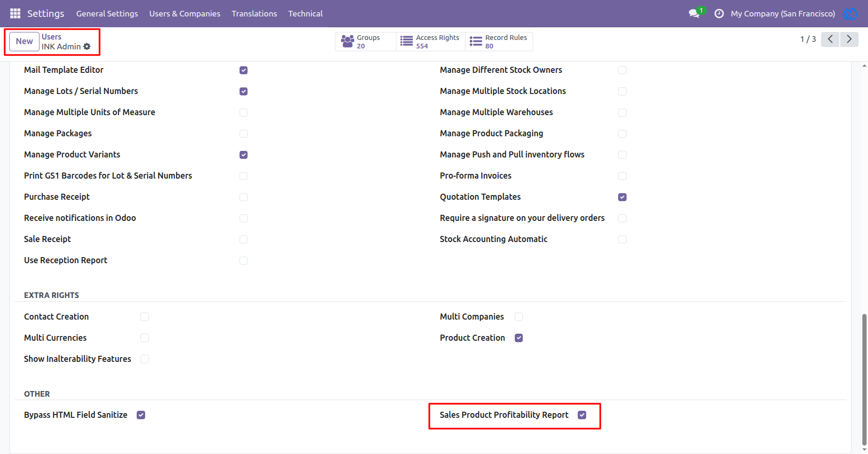Click the New button
The width and height of the screenshot is (868, 454).
[24, 41]
